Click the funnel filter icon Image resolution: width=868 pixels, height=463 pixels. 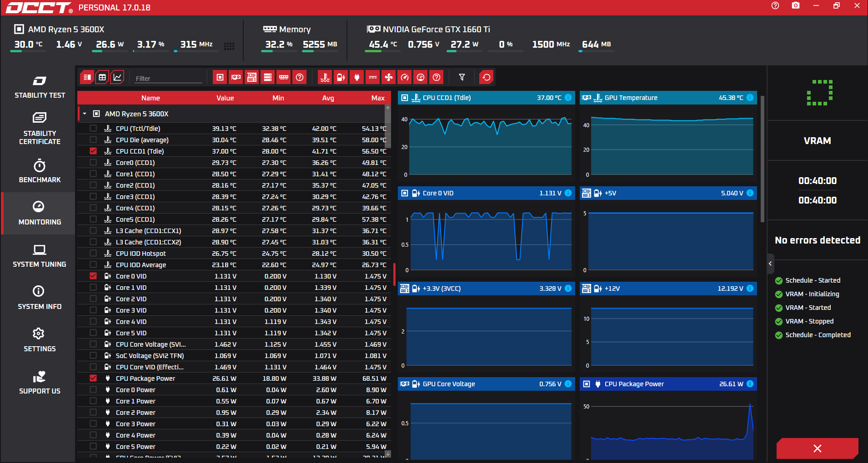click(462, 77)
